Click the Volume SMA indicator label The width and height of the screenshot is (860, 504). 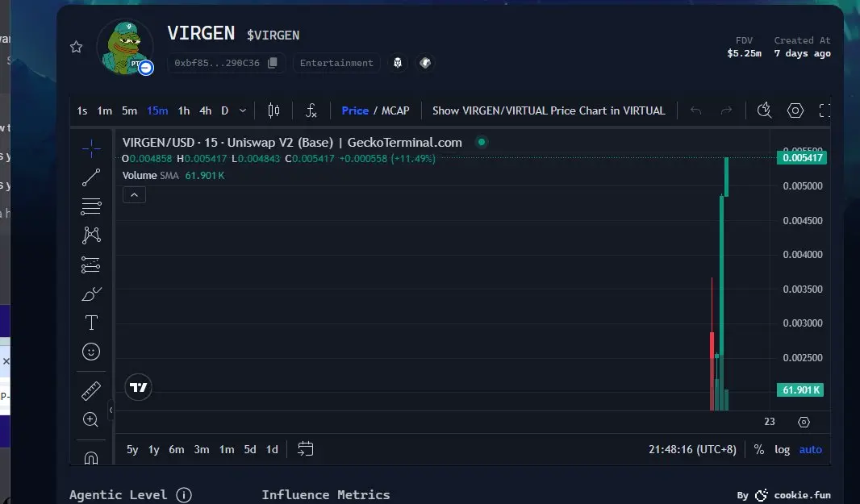[150, 176]
